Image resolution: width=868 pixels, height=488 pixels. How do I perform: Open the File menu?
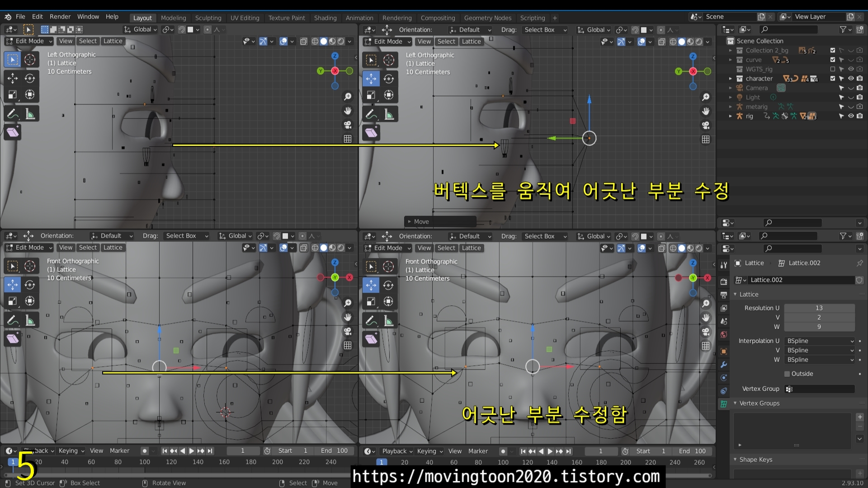coord(20,17)
